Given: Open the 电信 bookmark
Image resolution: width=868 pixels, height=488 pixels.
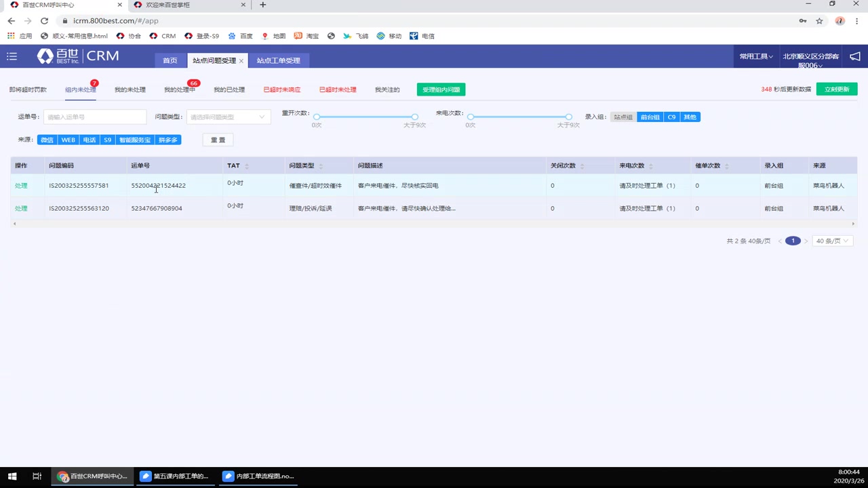Looking at the screenshot, I should [x=422, y=36].
